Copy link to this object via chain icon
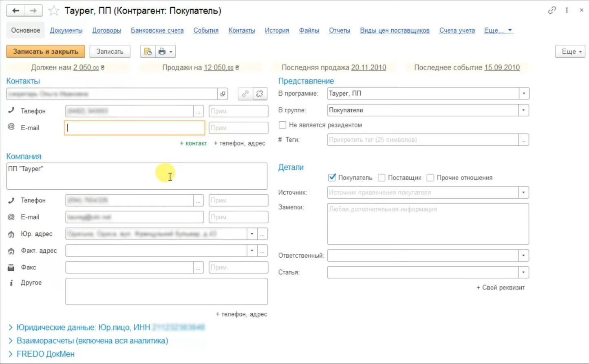The width and height of the screenshot is (589, 364). (x=552, y=10)
